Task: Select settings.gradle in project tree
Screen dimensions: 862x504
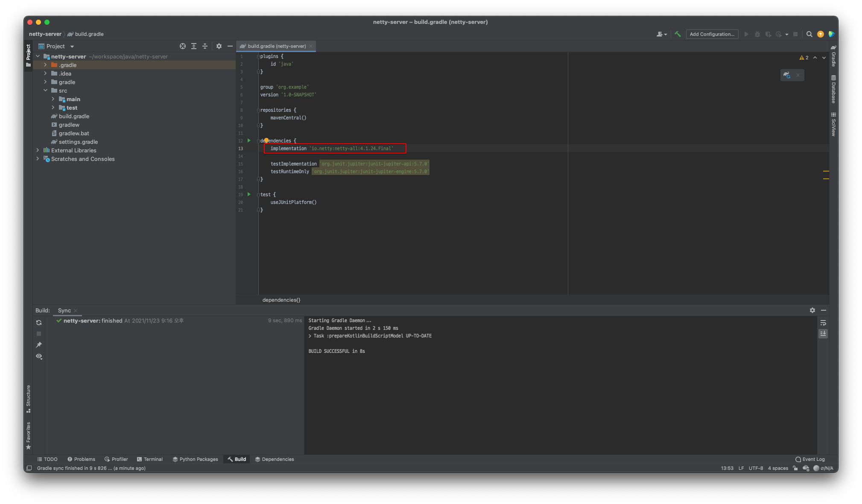Action: point(78,142)
